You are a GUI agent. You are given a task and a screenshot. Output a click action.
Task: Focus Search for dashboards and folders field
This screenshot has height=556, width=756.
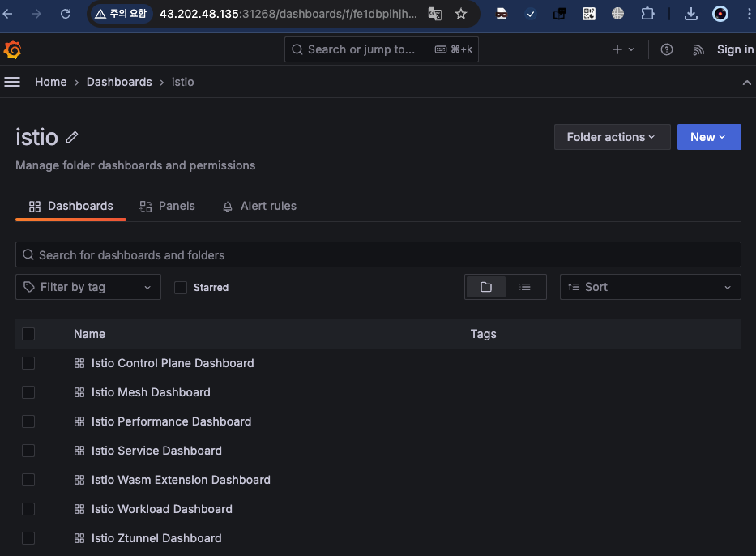[x=378, y=254]
